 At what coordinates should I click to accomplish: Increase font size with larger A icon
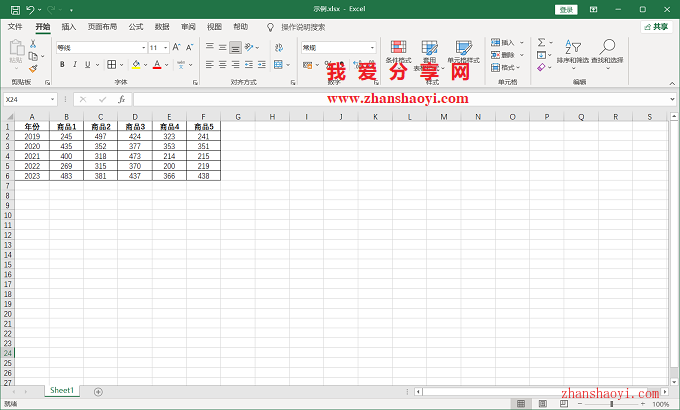click(177, 47)
